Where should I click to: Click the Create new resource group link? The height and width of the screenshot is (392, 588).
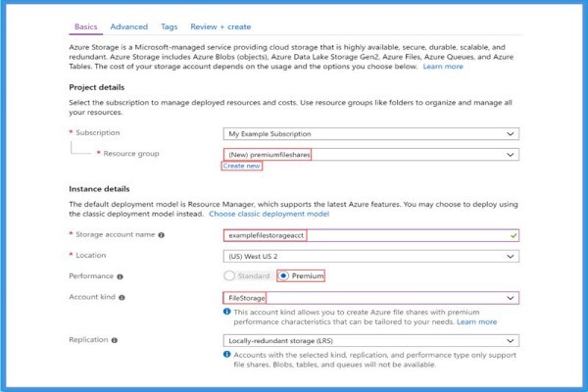pos(241,166)
